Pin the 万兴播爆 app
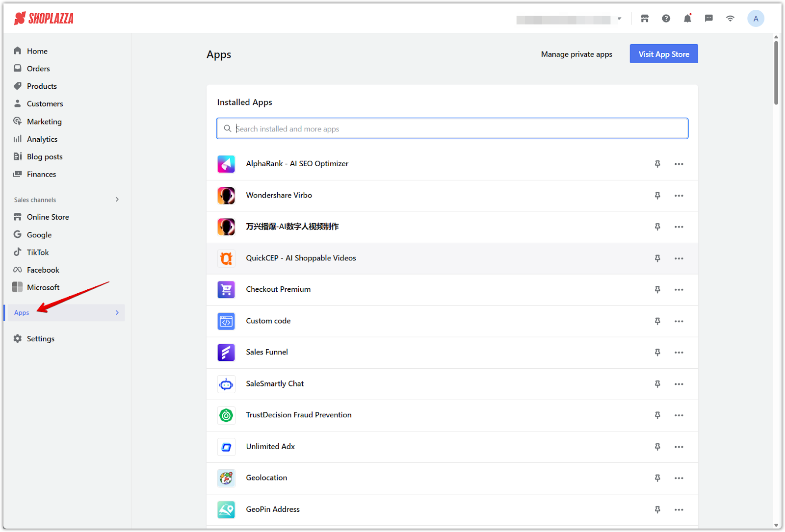The image size is (785, 532). point(657,227)
